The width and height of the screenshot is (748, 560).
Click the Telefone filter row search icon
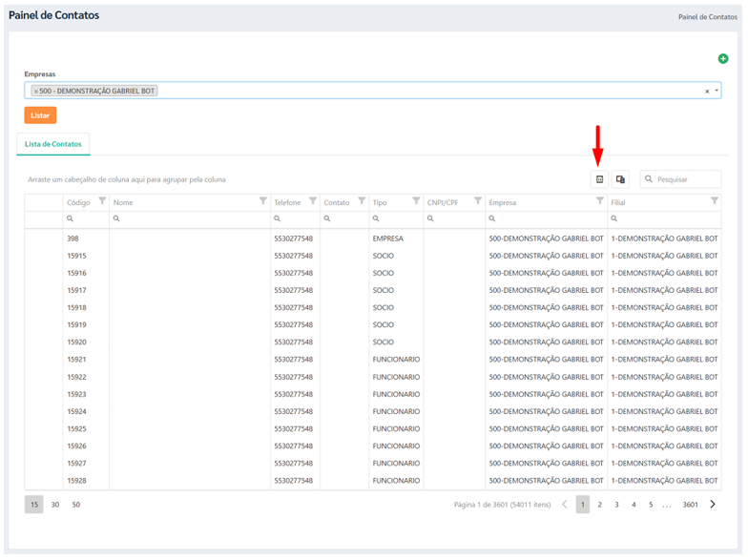pyautogui.click(x=277, y=218)
